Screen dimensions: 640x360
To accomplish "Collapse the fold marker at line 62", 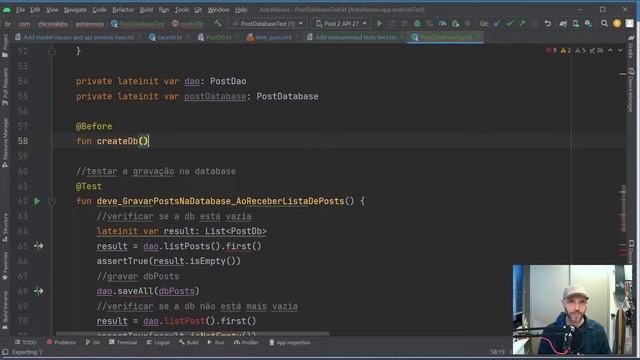I will coord(51,201).
